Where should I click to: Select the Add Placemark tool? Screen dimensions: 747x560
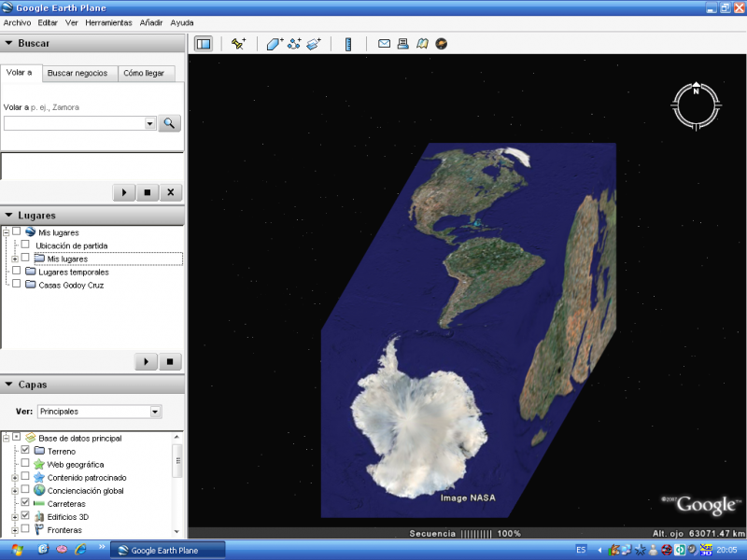point(236,43)
